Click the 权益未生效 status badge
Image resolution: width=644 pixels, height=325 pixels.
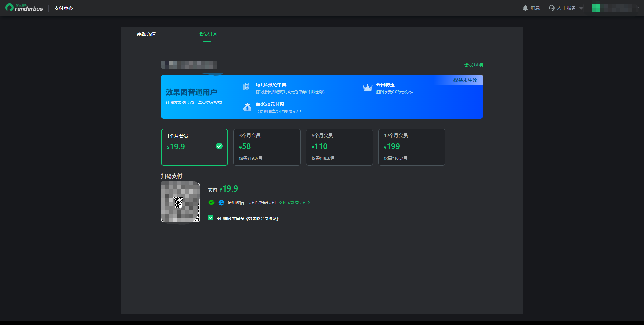[x=465, y=80]
